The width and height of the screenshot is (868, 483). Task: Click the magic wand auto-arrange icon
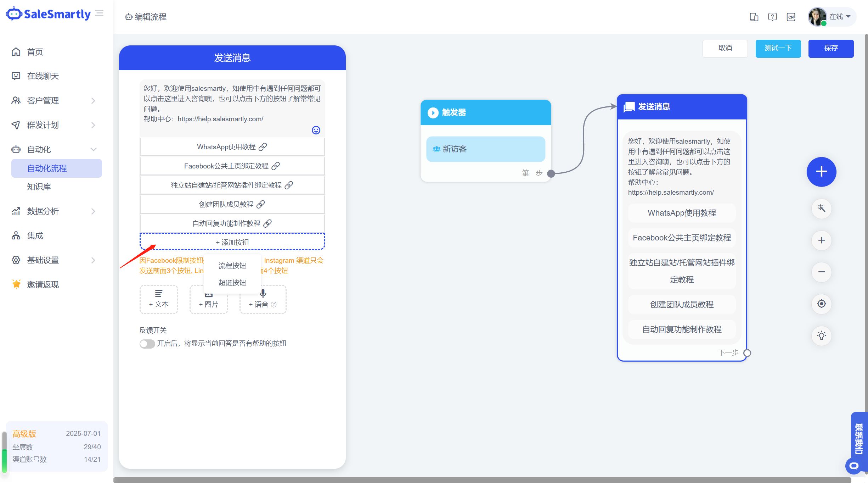(x=821, y=209)
